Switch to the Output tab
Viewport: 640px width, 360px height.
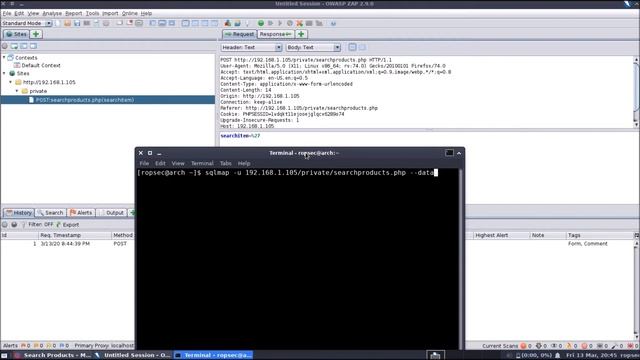pos(111,213)
